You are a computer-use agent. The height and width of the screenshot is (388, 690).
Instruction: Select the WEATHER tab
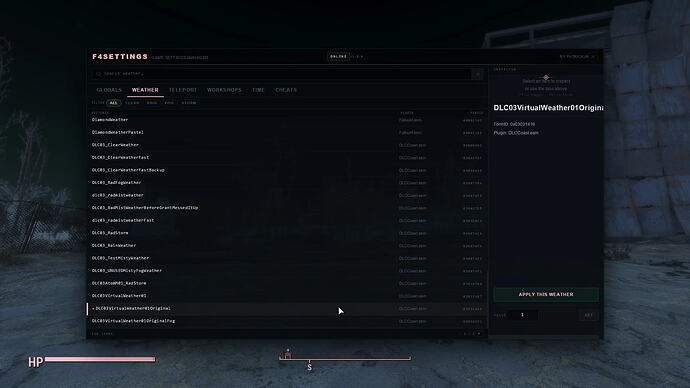145,90
